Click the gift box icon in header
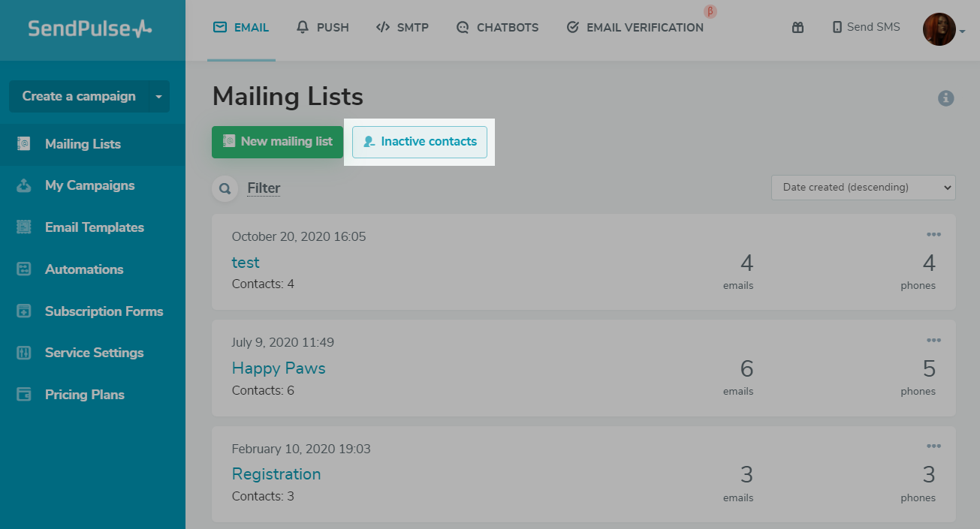 pos(798,28)
